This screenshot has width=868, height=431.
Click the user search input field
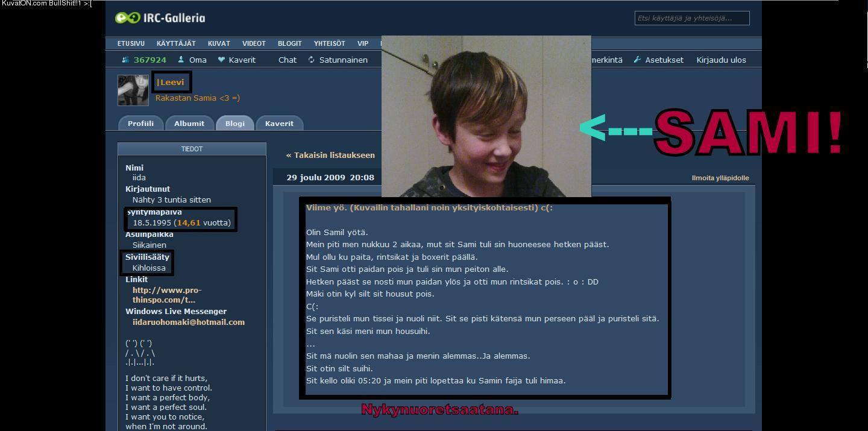(x=692, y=18)
